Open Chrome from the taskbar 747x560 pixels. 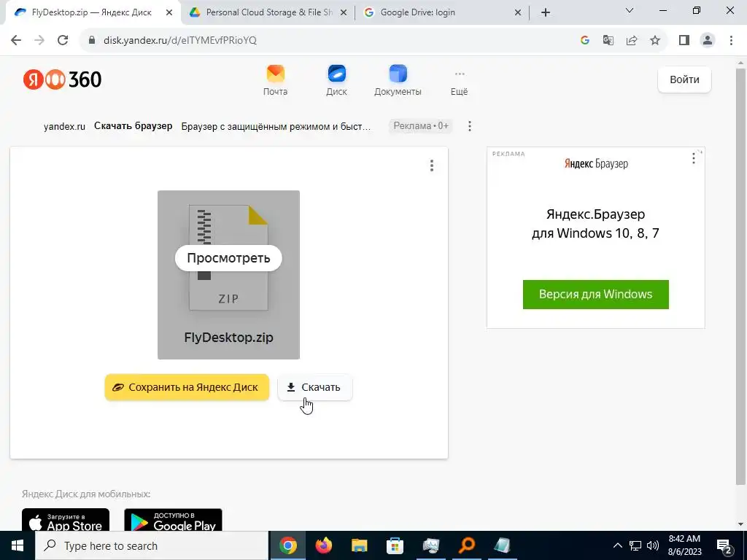point(288,545)
